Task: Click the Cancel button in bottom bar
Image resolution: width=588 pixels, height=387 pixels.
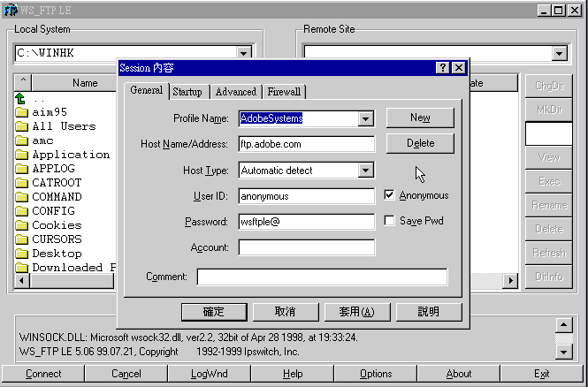Action: [126, 374]
